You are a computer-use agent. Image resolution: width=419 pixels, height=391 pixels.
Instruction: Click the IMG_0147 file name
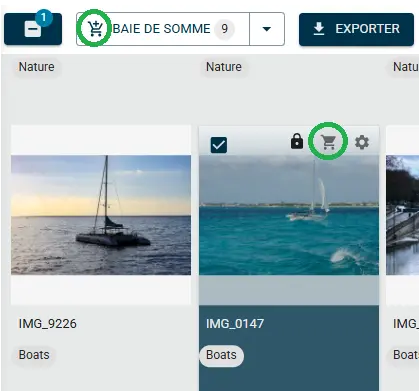(x=235, y=324)
